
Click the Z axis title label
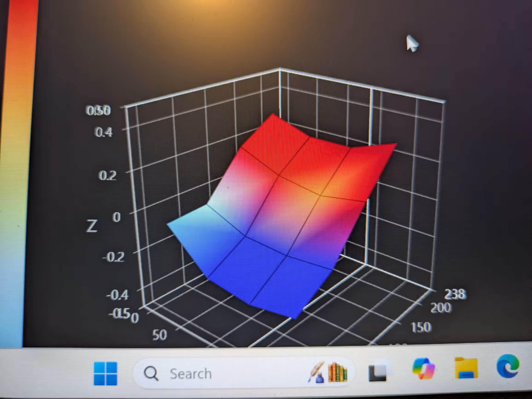(91, 226)
